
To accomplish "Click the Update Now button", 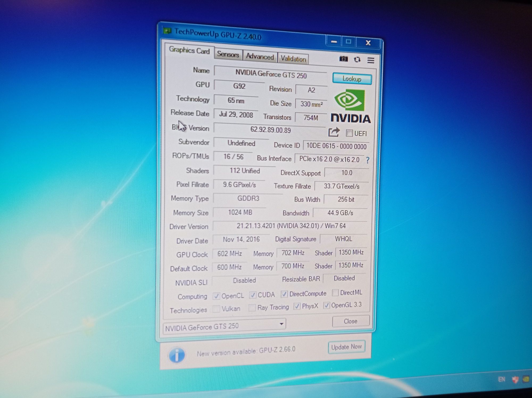I will pyautogui.click(x=346, y=347).
